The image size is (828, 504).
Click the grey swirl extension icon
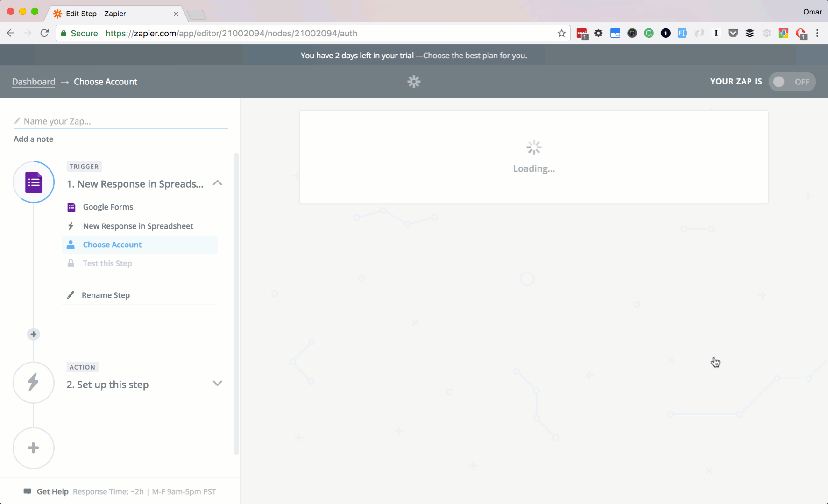pos(699,33)
